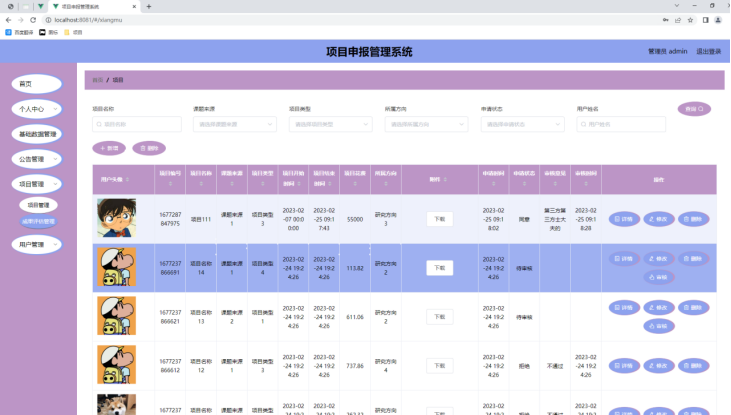Click the Conan avatar thumbnail
This screenshot has width=731, height=415.
coord(117,218)
